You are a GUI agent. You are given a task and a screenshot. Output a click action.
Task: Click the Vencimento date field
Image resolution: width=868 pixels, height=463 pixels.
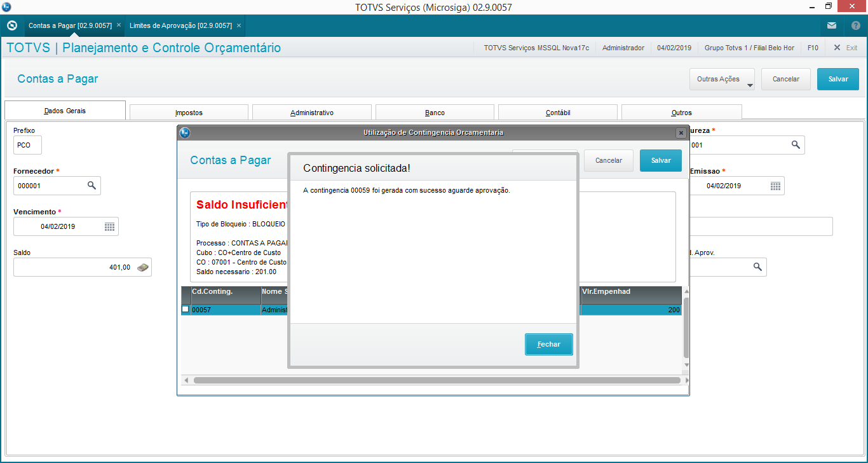66,226
